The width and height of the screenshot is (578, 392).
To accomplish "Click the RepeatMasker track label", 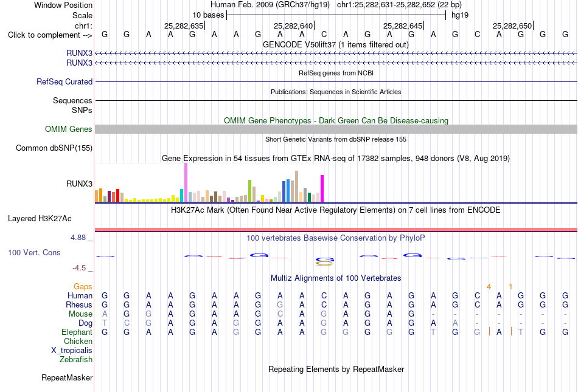I will point(67,377).
